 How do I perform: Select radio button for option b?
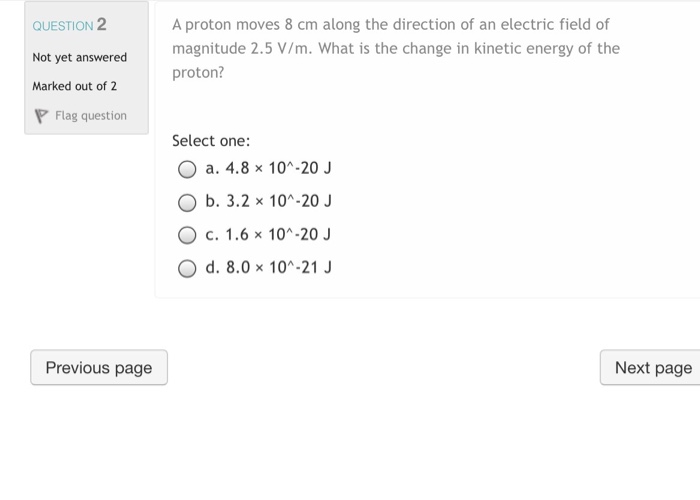[x=187, y=202]
